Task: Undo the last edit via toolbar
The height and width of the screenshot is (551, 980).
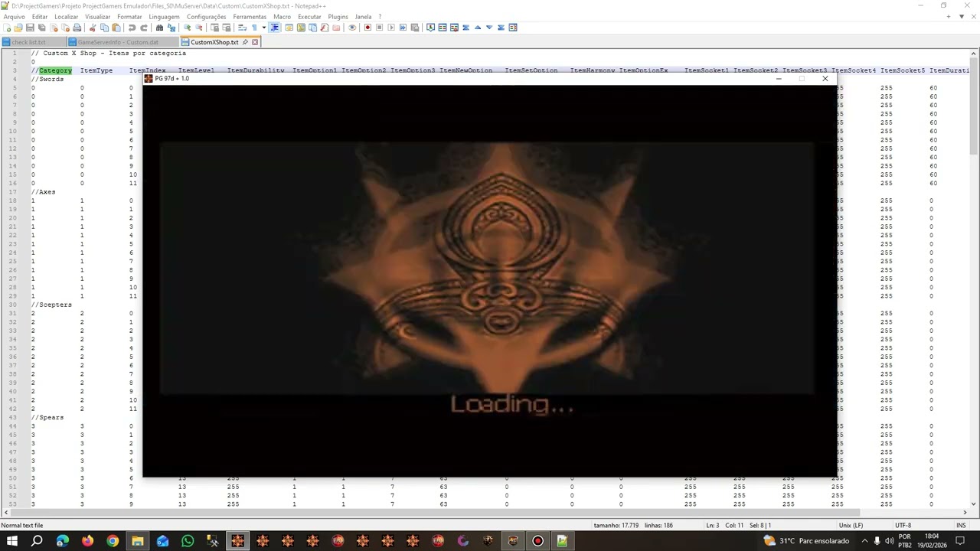Action: pos(132,28)
